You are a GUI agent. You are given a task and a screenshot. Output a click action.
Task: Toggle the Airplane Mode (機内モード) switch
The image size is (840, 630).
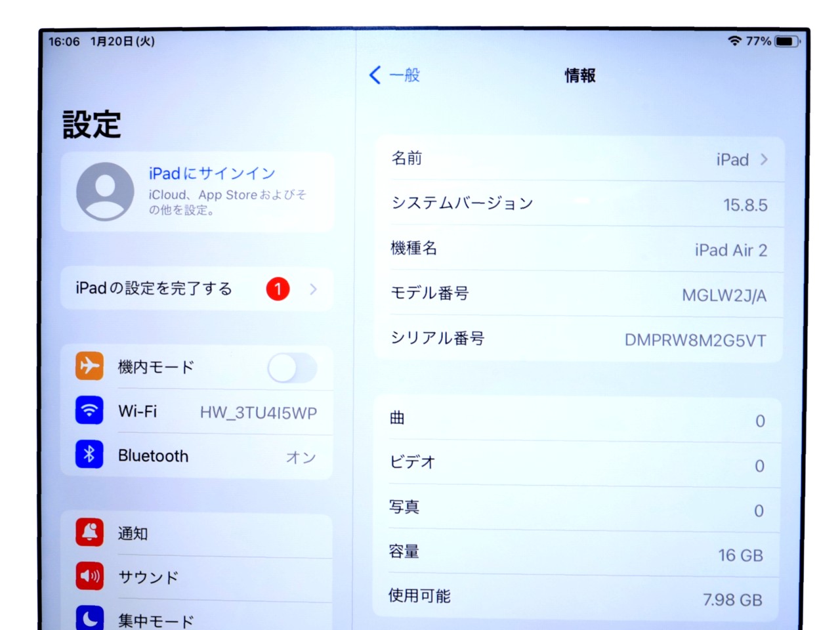[292, 368]
